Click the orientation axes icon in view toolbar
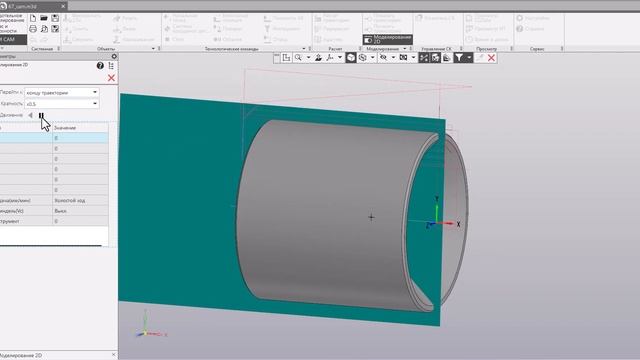Screen dimensions: 640x360 330,58
